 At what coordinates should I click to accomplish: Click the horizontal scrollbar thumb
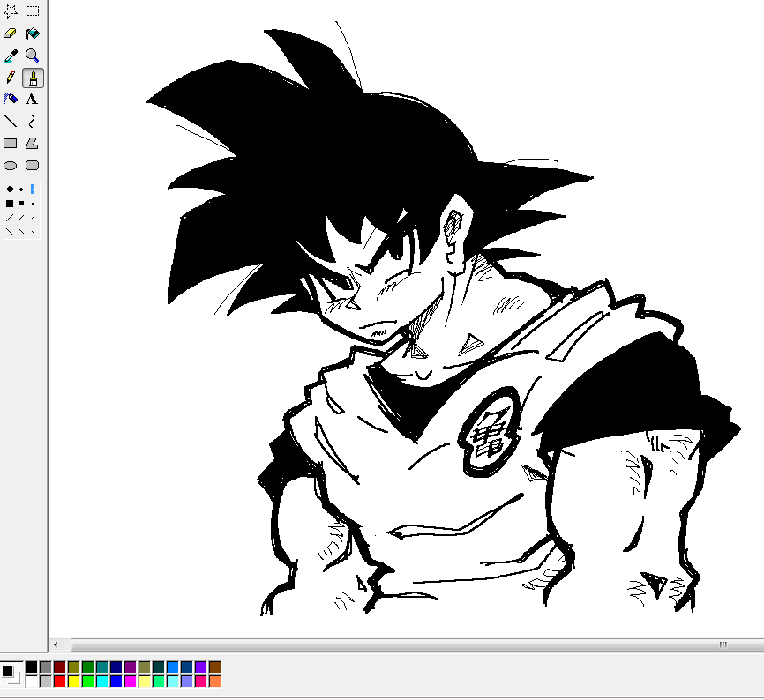(417, 644)
